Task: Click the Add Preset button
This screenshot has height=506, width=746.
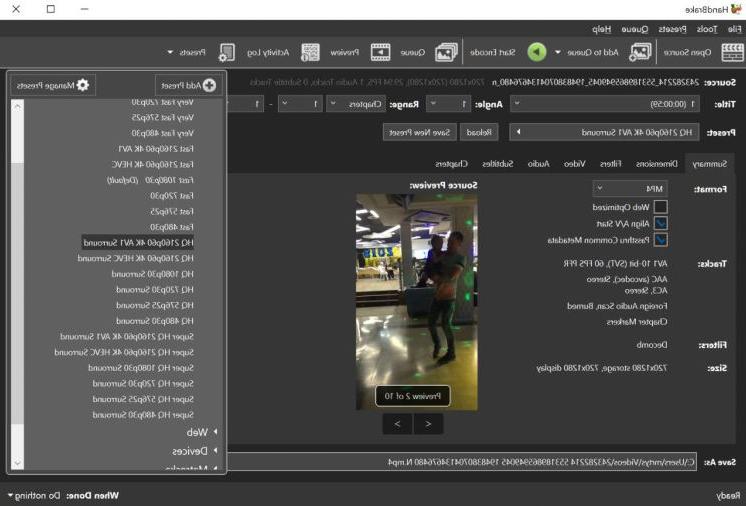Action: (x=188, y=86)
